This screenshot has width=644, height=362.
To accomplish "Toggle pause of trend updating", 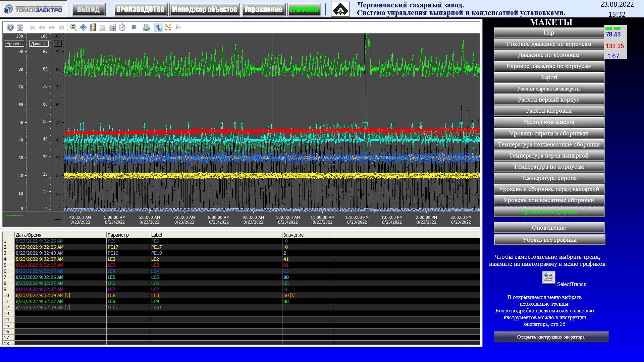I will tap(134, 27).
